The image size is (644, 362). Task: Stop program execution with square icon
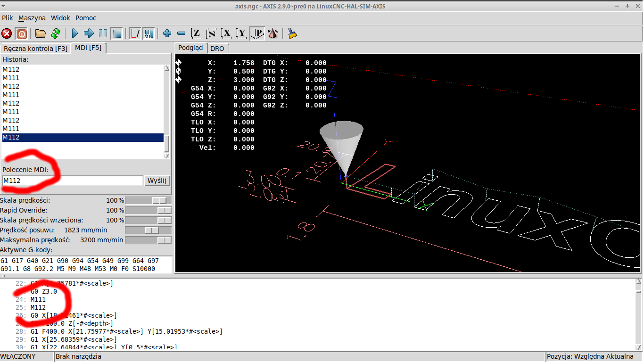pos(117,33)
